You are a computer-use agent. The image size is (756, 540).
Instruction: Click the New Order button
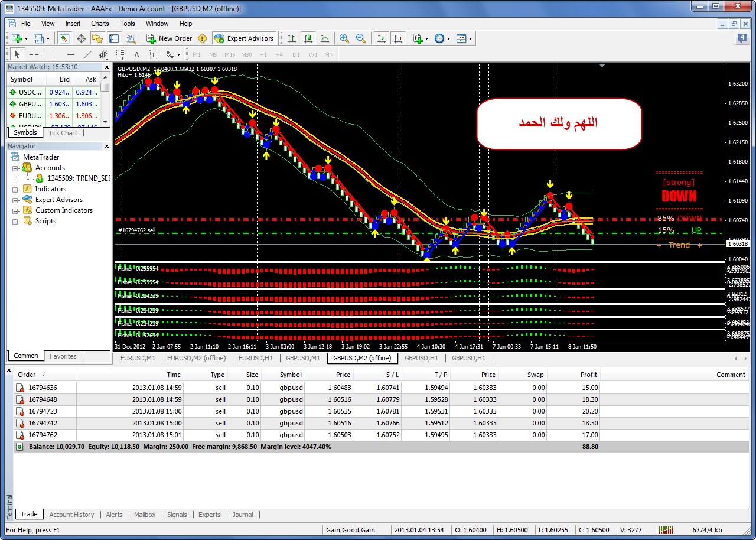(x=170, y=38)
